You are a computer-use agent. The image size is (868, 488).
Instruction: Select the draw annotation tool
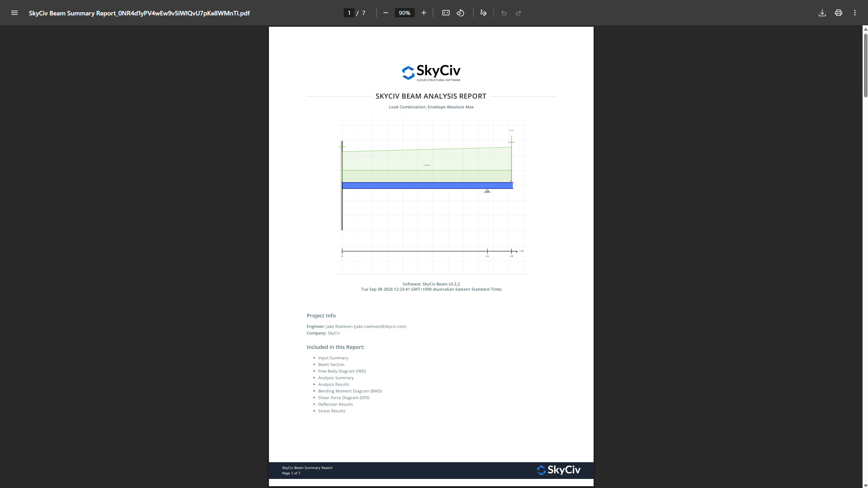[483, 13]
